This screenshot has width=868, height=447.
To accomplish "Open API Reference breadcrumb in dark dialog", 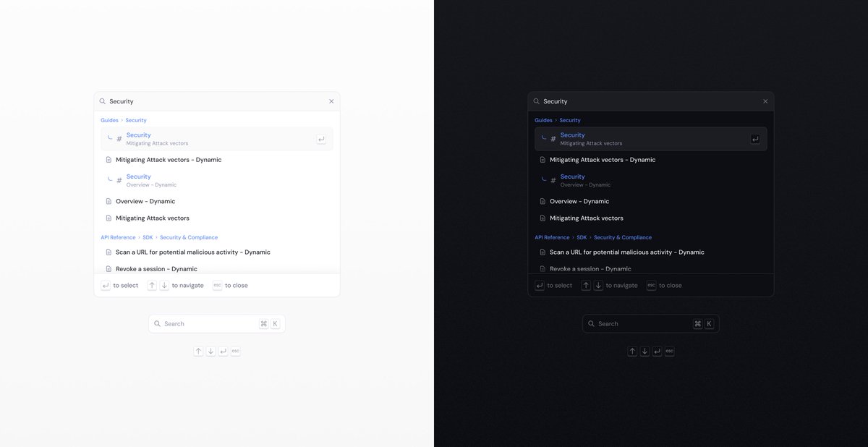I will click(x=552, y=237).
